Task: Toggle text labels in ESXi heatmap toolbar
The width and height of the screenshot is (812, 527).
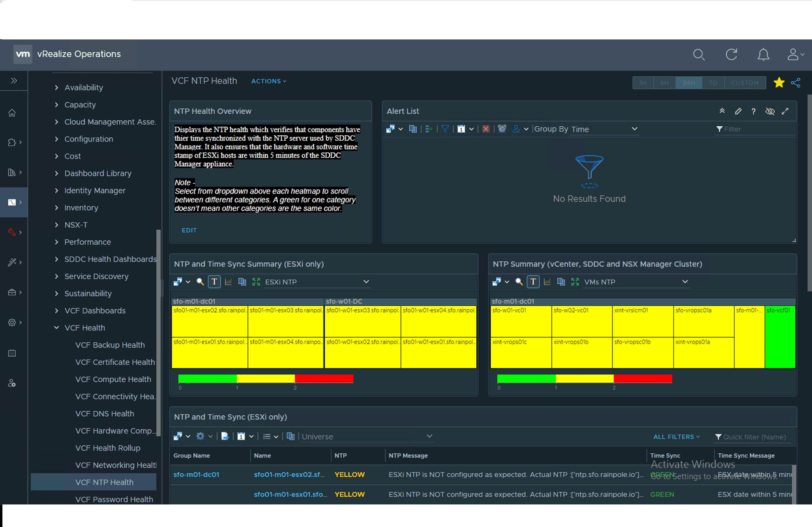Action: click(x=214, y=281)
